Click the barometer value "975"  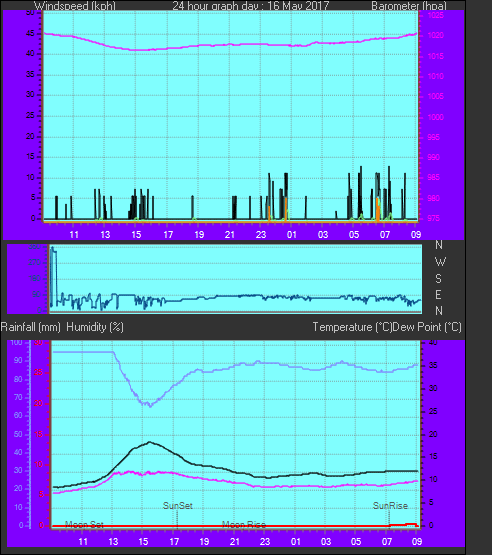pyautogui.click(x=434, y=218)
